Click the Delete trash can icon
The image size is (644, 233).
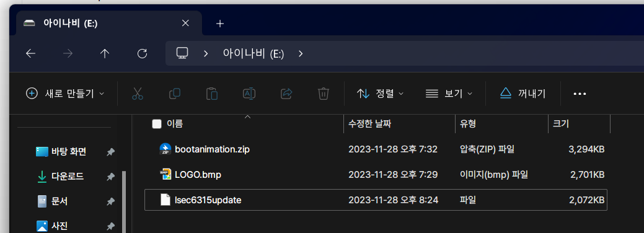click(323, 94)
